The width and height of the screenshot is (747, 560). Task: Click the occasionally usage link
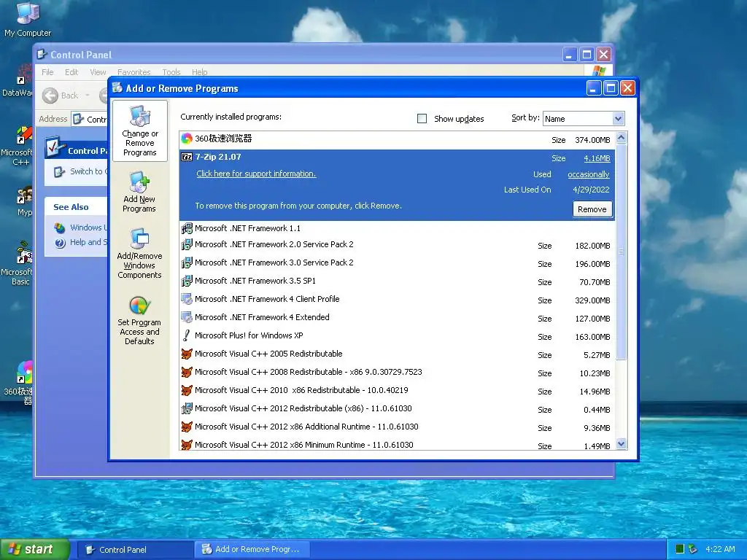point(589,175)
